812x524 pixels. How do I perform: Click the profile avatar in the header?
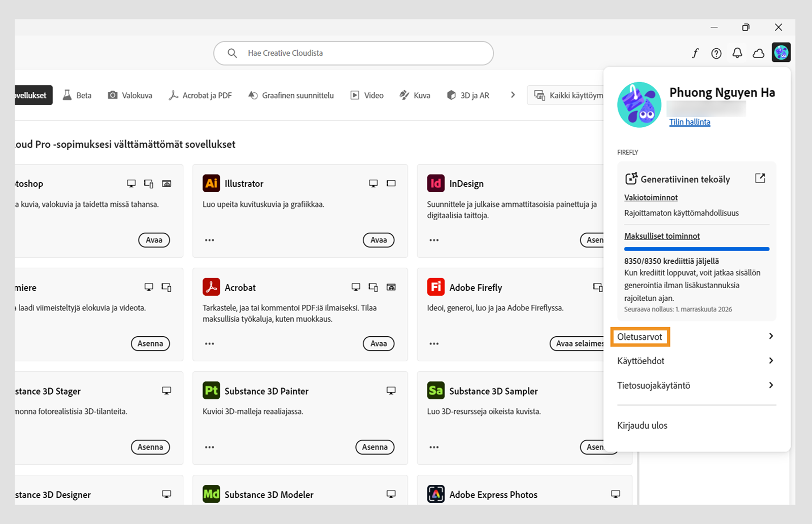click(x=781, y=52)
